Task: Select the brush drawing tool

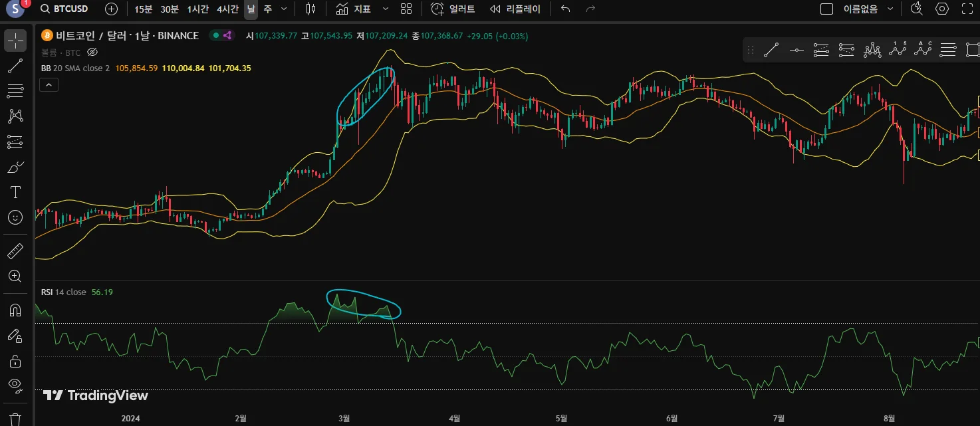Action: (x=15, y=167)
